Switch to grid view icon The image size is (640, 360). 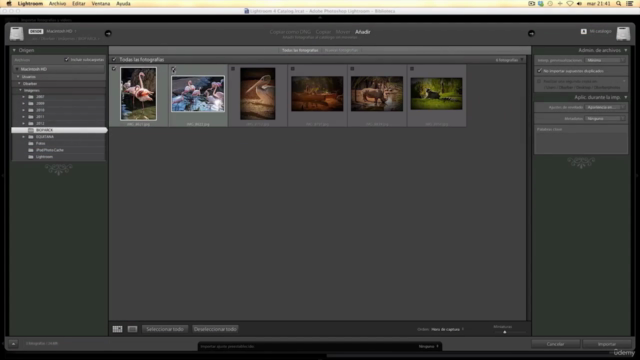pyautogui.click(x=117, y=329)
